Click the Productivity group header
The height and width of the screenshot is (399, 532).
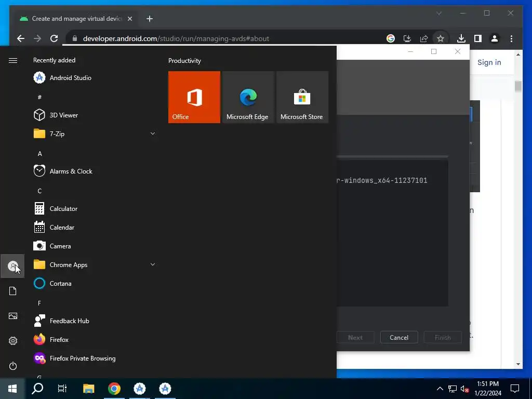coord(184,61)
